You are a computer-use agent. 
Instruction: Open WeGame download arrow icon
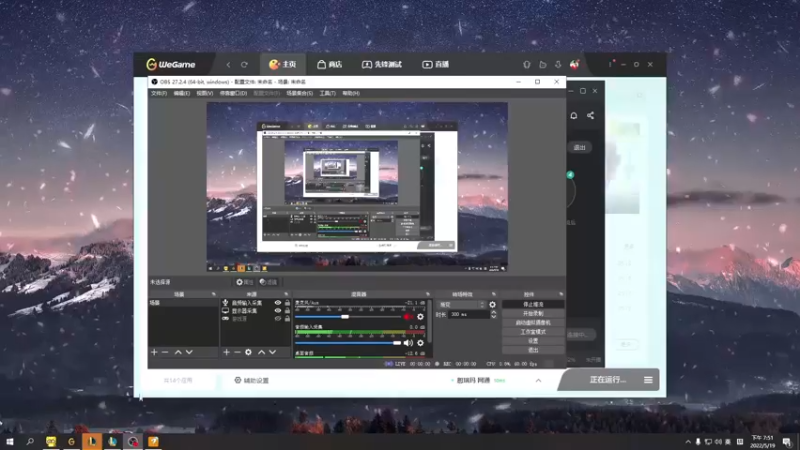click(x=558, y=64)
